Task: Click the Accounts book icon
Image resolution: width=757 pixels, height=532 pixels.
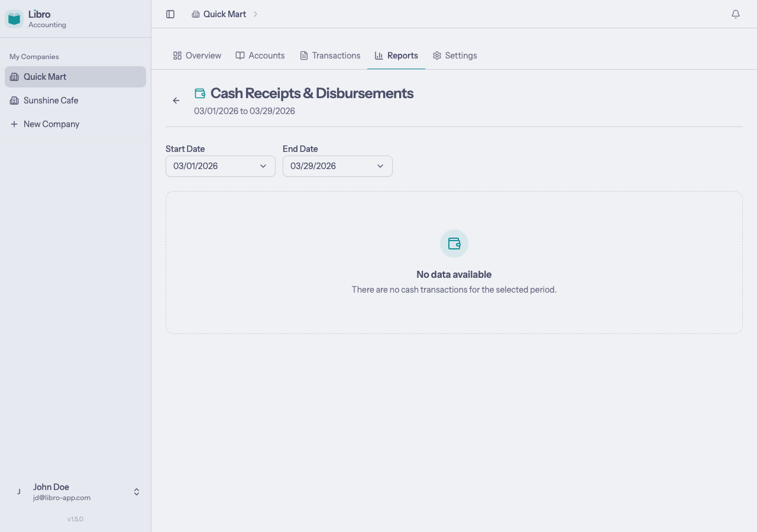Action: (x=240, y=55)
